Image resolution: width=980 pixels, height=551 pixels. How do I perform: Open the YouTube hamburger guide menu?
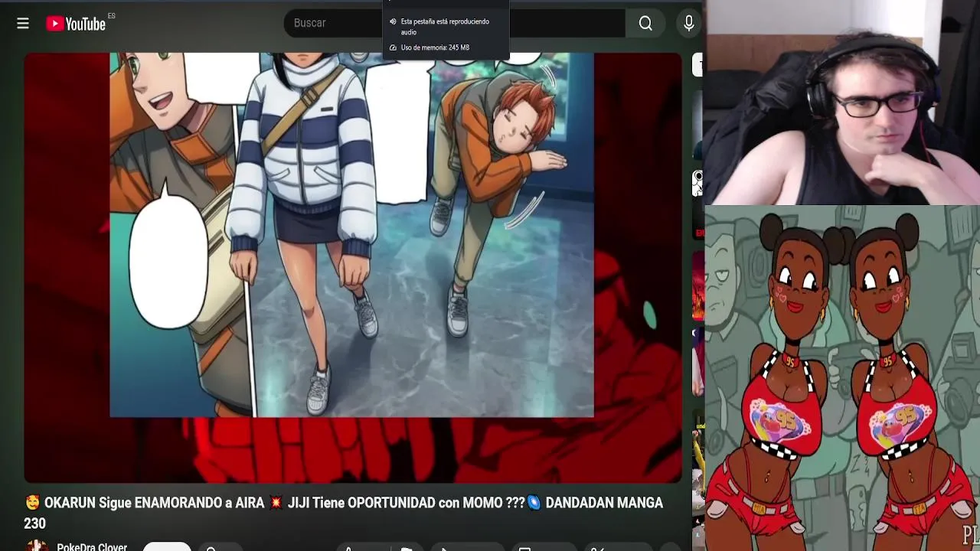(23, 24)
